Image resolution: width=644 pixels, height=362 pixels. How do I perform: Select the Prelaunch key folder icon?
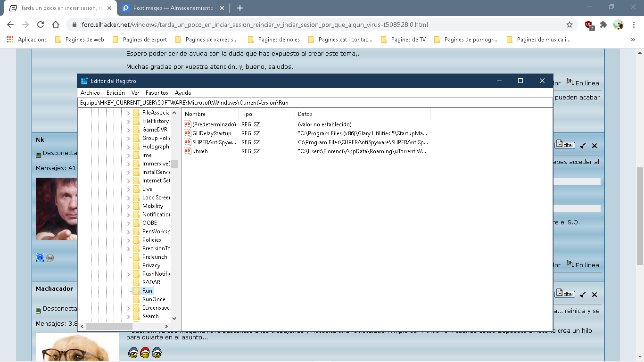tap(137, 257)
